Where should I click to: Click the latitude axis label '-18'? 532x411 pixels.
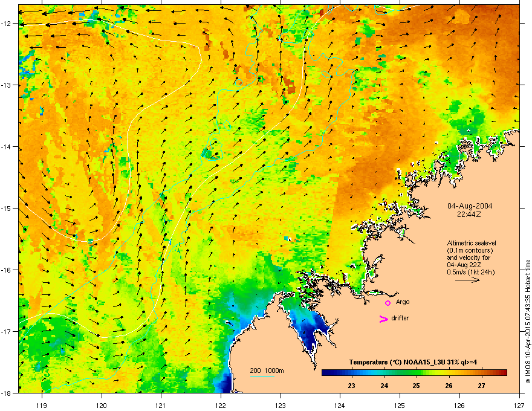click(6, 393)
